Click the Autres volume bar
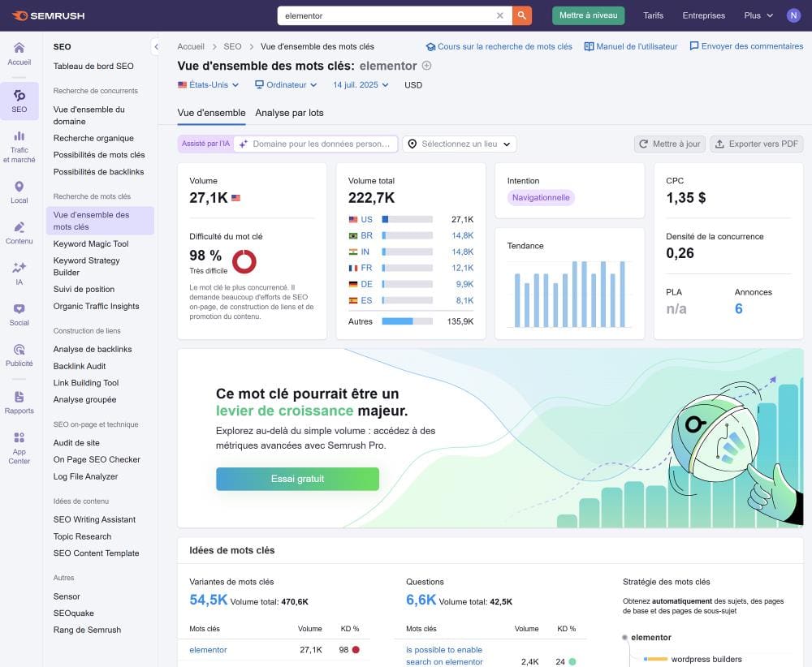Viewport: 812px width, 667px height. point(407,321)
